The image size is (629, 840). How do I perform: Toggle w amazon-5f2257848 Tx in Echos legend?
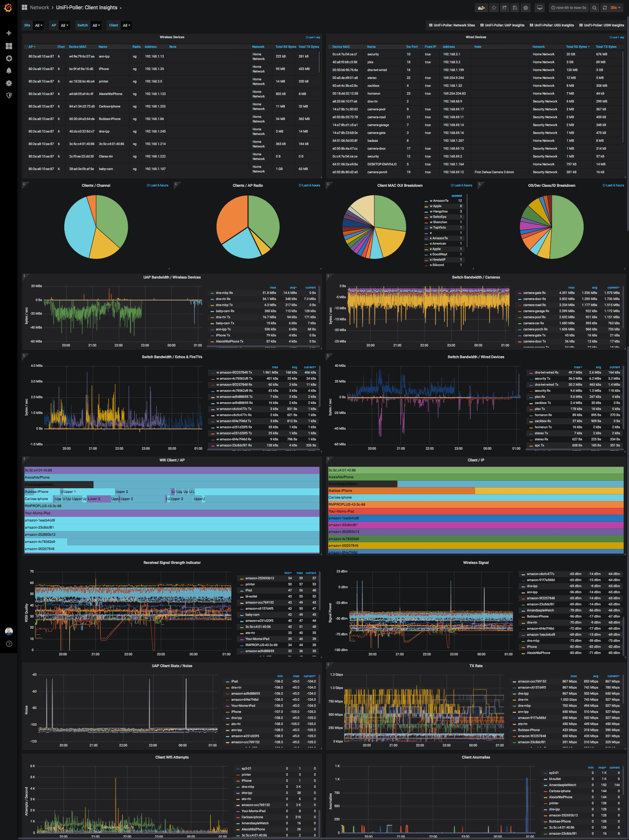[234, 372]
